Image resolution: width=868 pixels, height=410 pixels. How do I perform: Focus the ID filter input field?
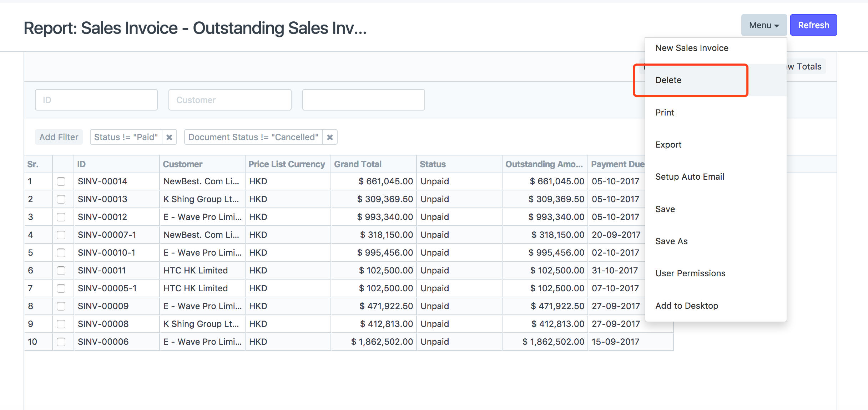click(x=96, y=100)
